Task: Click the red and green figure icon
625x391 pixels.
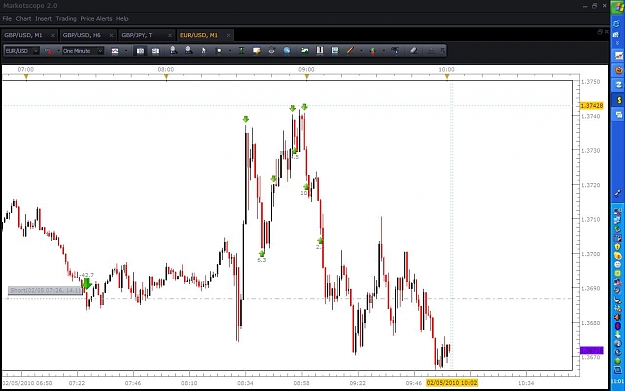Action: (x=373, y=51)
